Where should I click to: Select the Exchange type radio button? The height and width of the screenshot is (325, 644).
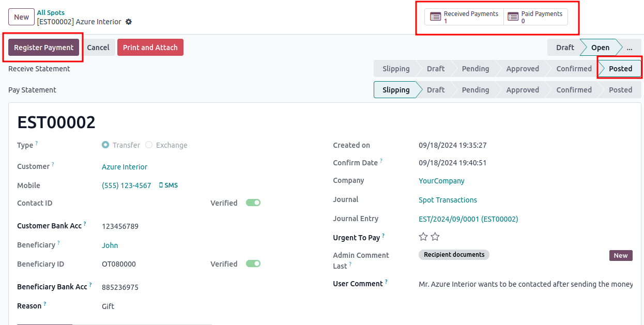pyautogui.click(x=149, y=145)
